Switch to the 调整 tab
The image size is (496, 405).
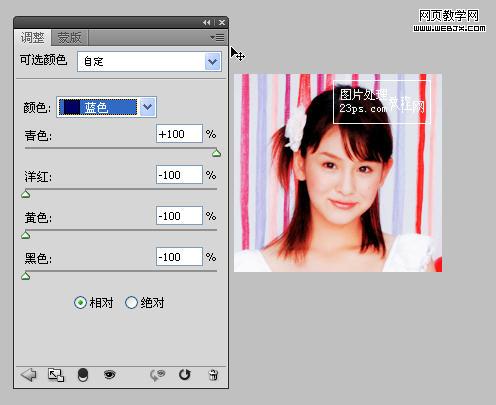32,37
